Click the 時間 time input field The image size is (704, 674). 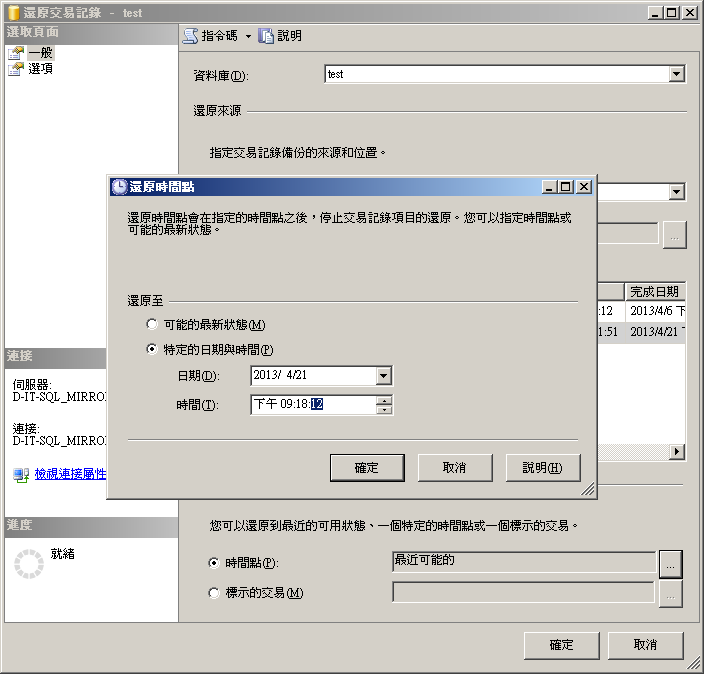[310, 405]
